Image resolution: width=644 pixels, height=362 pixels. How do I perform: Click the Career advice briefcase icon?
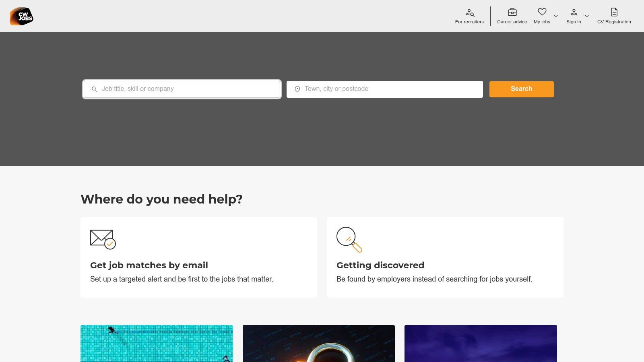512,12
